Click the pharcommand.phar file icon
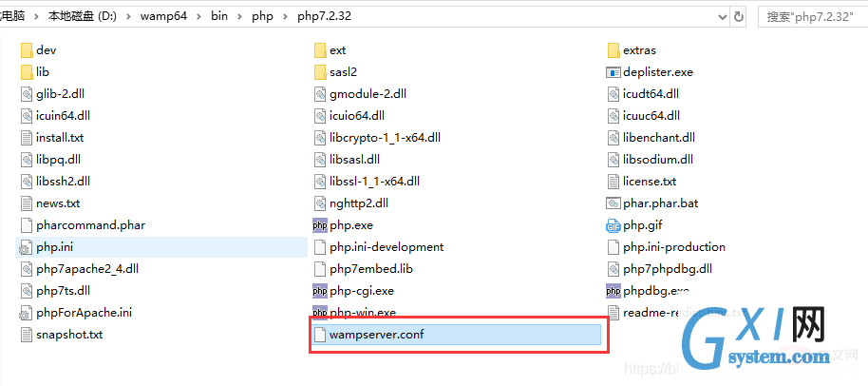The image size is (868, 386). [27, 225]
